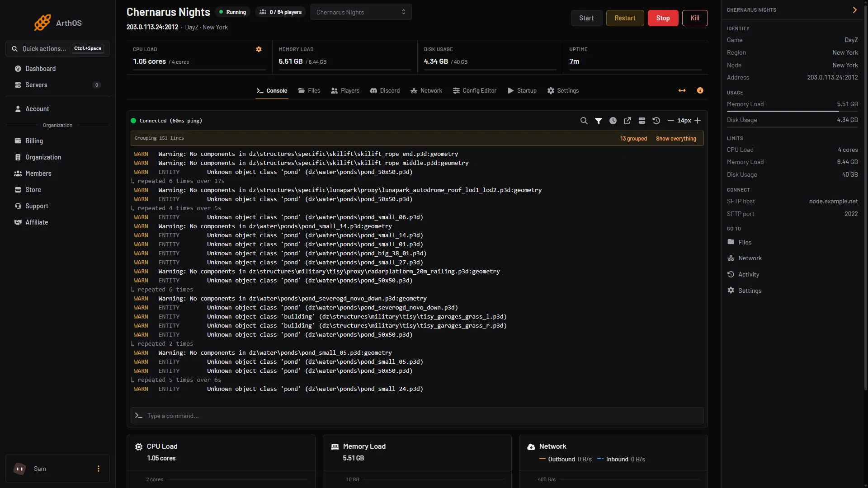Open Sam's user options menu with the three dots
This screenshot has width=868, height=488.
99,469
